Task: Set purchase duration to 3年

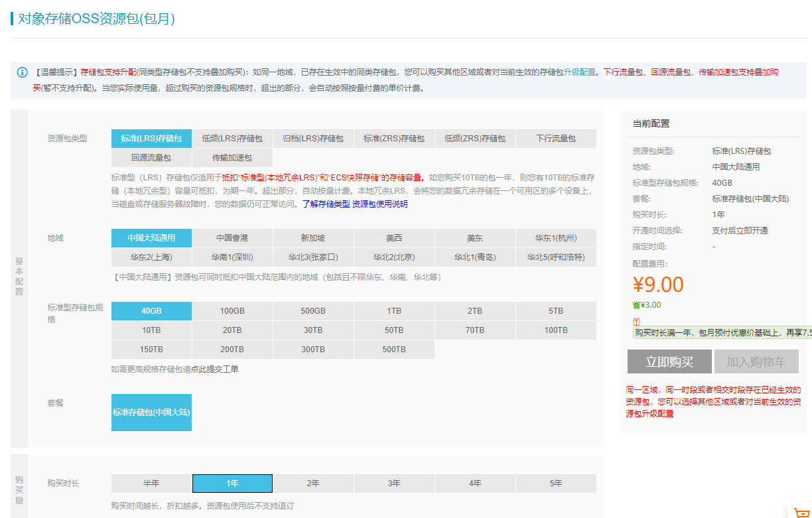Action: tap(394, 484)
